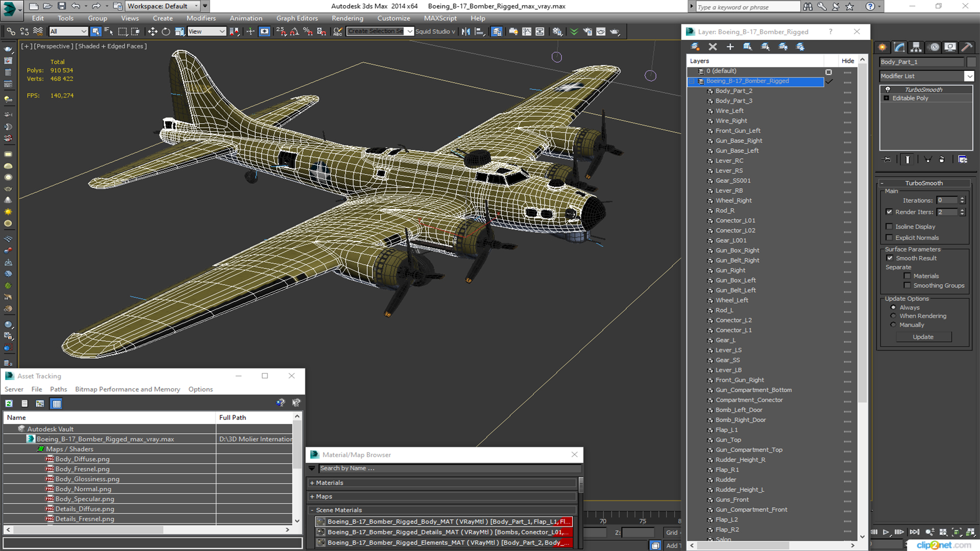Viewport: 980px width, 551px height.
Task: Select When Rendering update option
Action: (893, 316)
